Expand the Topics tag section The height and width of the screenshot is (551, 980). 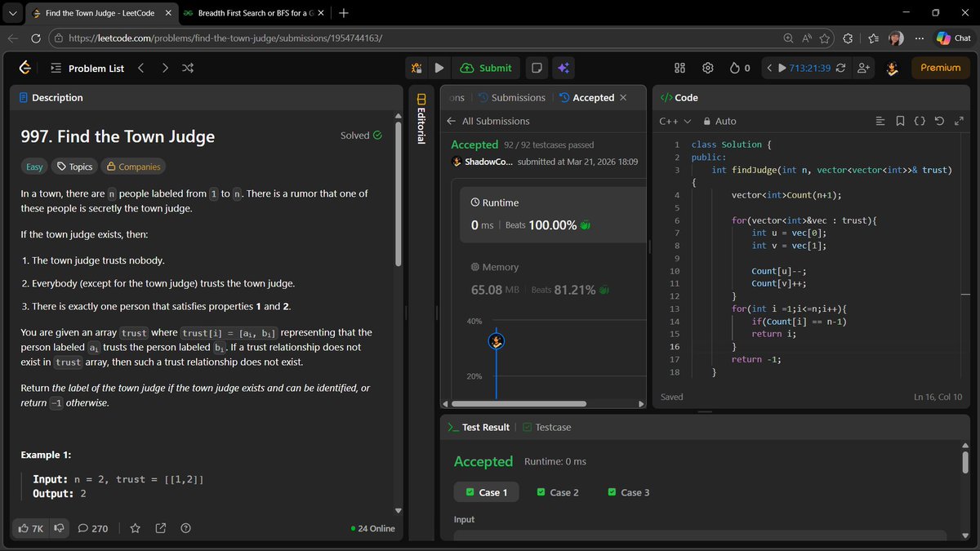[73, 167]
